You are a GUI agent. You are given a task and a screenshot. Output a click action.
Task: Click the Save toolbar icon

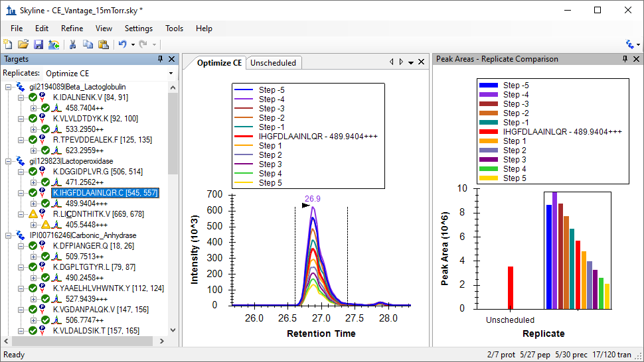pyautogui.click(x=39, y=44)
